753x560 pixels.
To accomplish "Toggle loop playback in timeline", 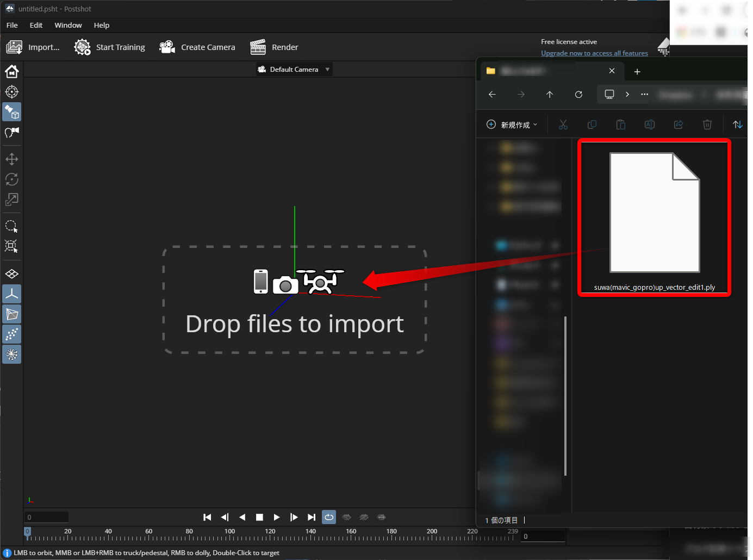I will pyautogui.click(x=329, y=517).
